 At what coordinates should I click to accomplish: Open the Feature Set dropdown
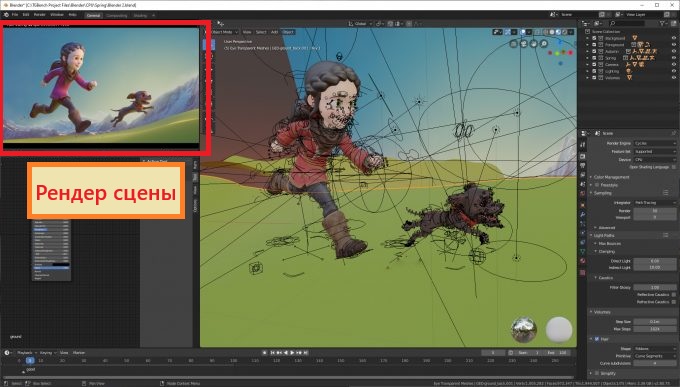(655, 151)
